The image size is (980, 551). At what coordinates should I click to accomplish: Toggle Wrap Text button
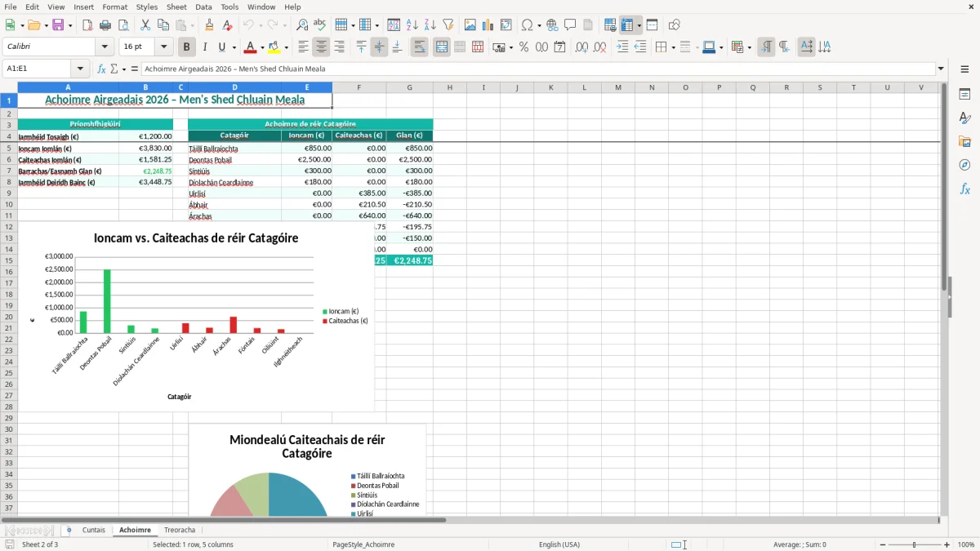[x=419, y=47]
